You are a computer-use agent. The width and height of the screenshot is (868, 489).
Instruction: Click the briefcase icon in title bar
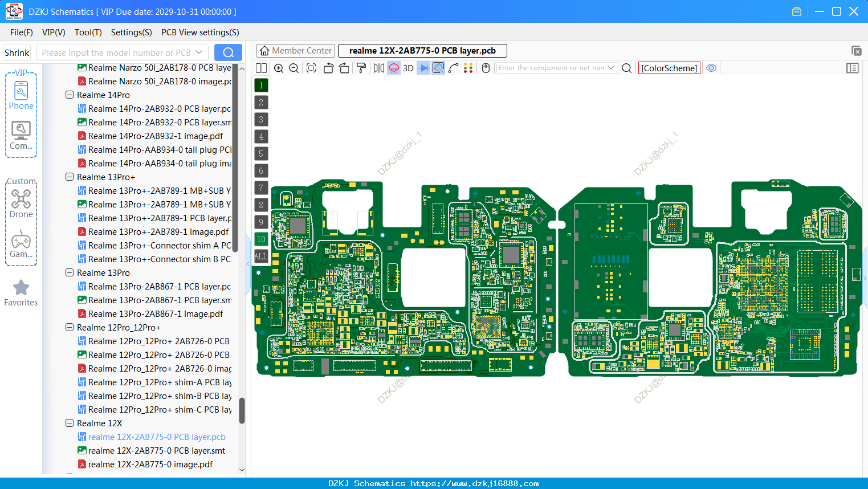(797, 11)
